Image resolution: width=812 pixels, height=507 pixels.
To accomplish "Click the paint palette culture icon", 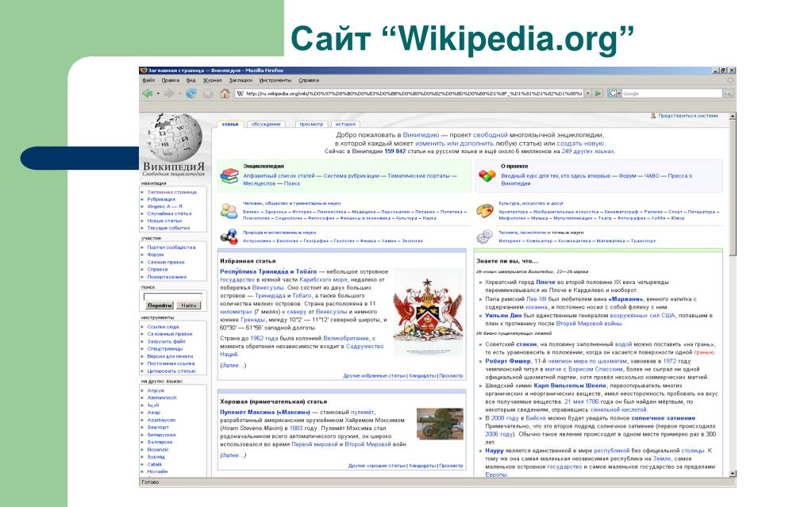I will [485, 211].
